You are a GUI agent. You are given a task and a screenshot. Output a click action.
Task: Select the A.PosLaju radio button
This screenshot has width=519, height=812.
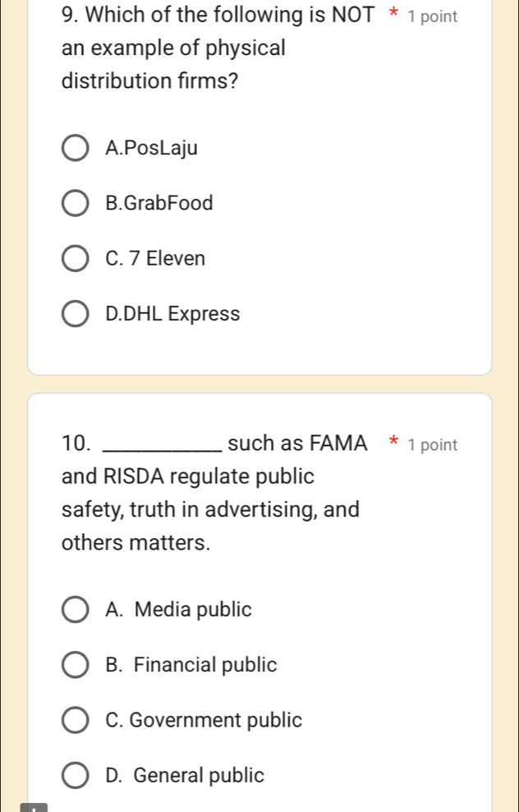[x=76, y=149]
